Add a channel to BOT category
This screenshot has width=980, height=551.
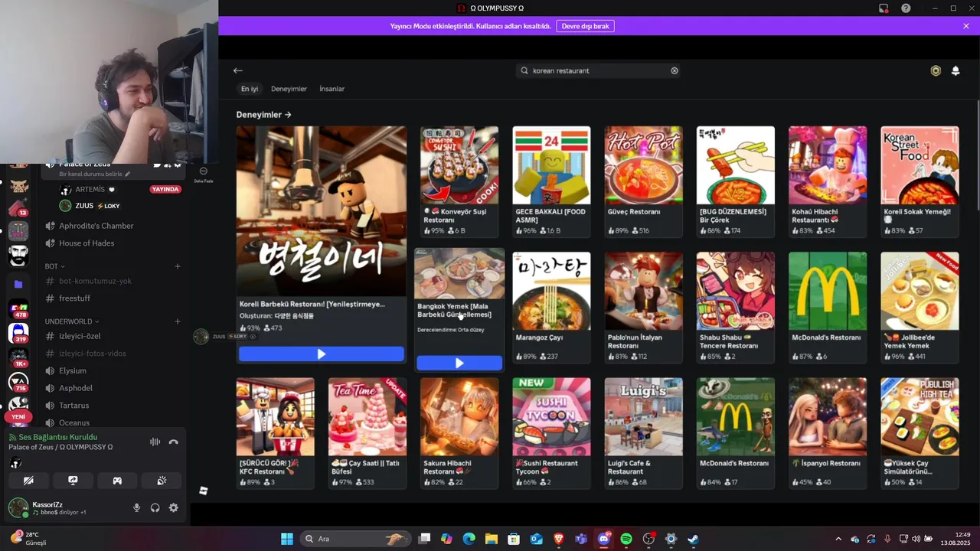tap(178, 266)
